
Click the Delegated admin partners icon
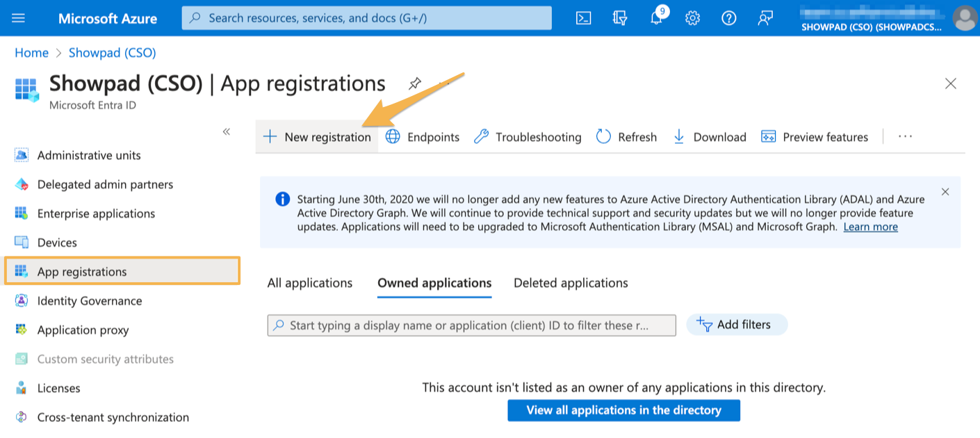point(22,184)
